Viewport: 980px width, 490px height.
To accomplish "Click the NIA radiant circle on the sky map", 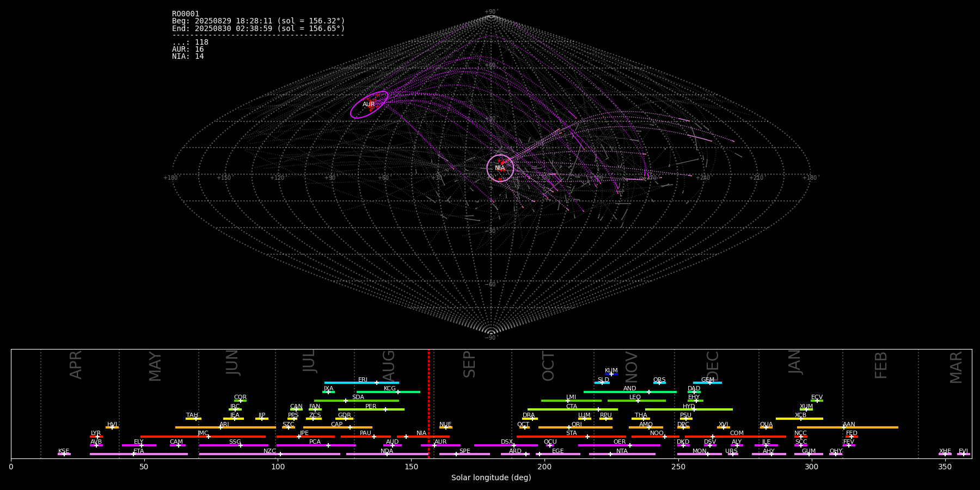I will 500,168.
